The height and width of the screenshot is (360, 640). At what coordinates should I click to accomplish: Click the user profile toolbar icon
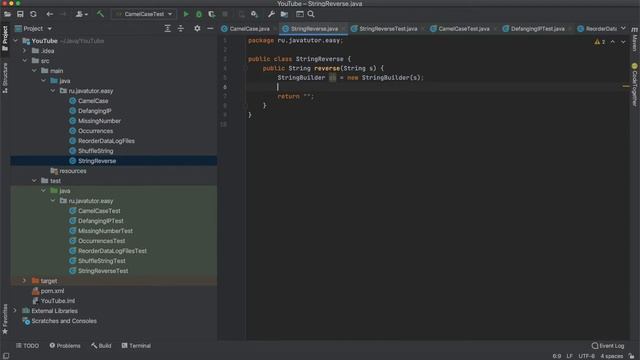coord(81,14)
